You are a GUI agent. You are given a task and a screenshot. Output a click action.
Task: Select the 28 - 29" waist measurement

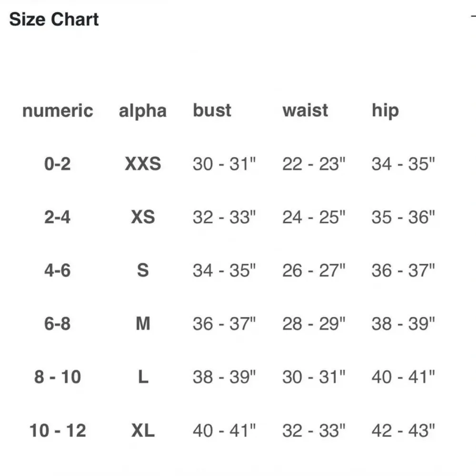coord(314,324)
